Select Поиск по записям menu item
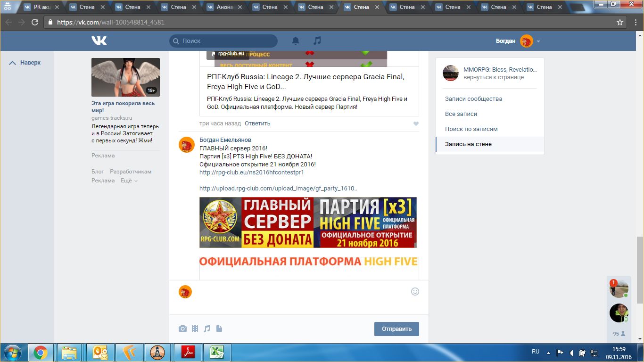Viewport: 644px width, 362px height. [471, 129]
